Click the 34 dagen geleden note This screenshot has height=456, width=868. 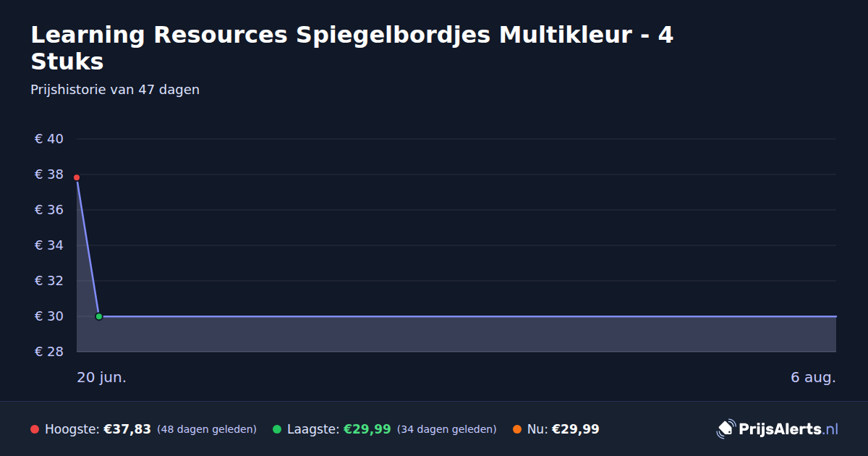click(447, 429)
